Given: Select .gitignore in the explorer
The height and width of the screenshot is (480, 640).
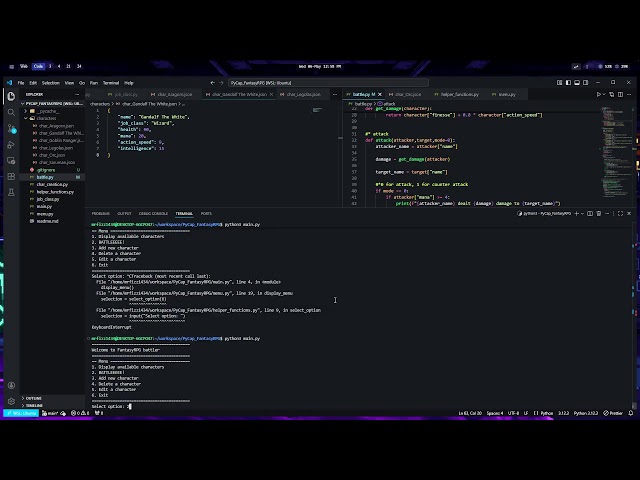Looking at the screenshot, I should [46, 170].
